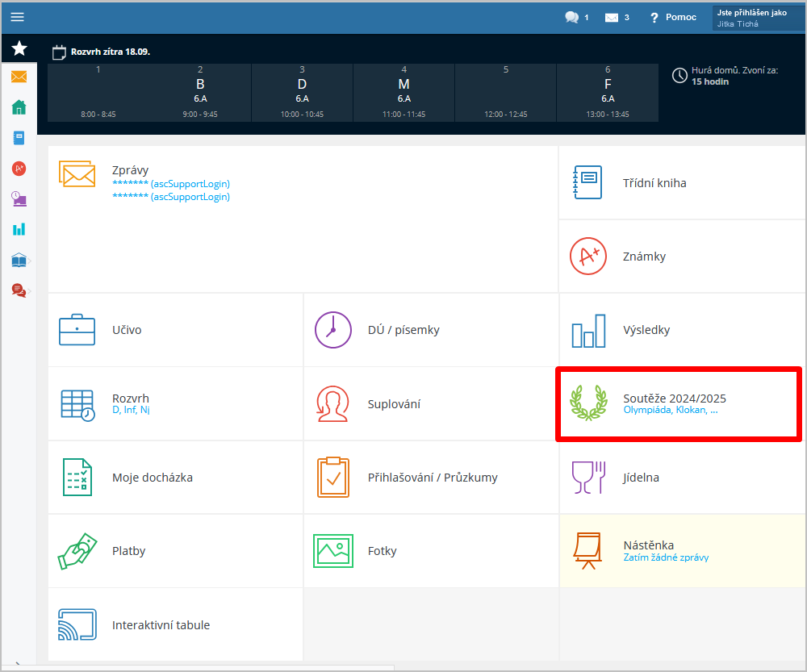Click the Olympiáda, Klokan link
This screenshot has height=672, width=807.
[x=671, y=410]
